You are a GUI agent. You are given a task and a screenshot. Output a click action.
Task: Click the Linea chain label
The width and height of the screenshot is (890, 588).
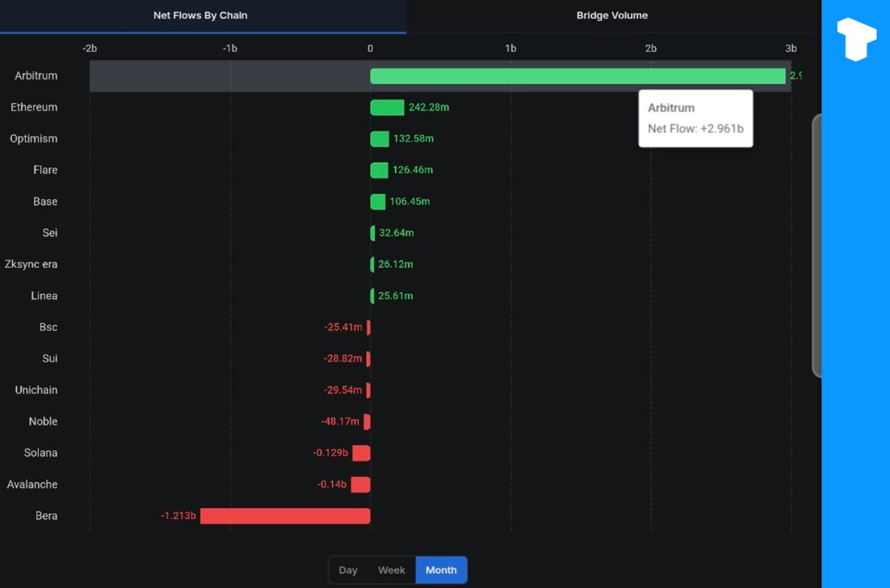[44, 295]
